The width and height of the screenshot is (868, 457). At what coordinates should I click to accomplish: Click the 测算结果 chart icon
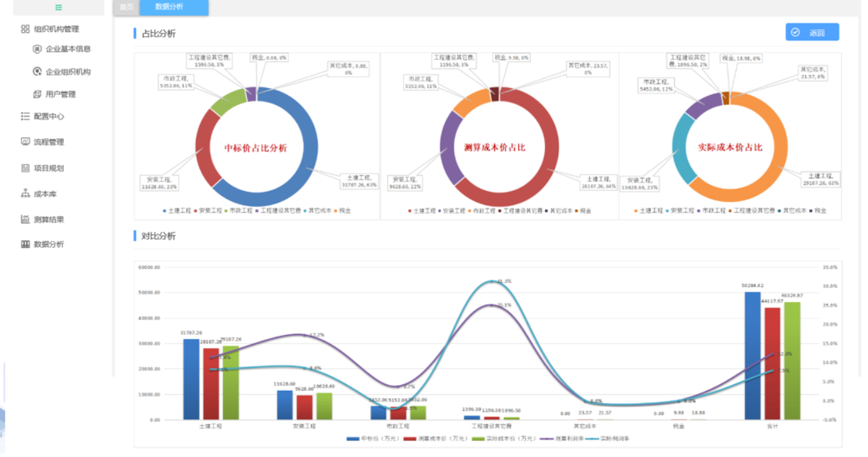pos(25,219)
